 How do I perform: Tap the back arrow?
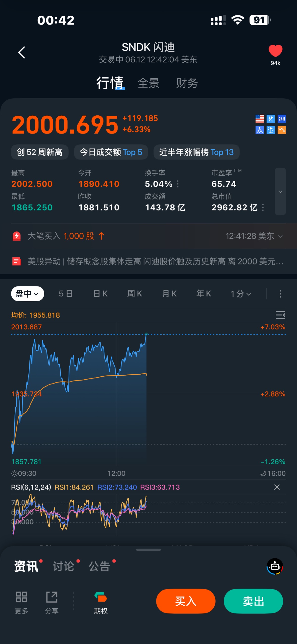tap(22, 52)
